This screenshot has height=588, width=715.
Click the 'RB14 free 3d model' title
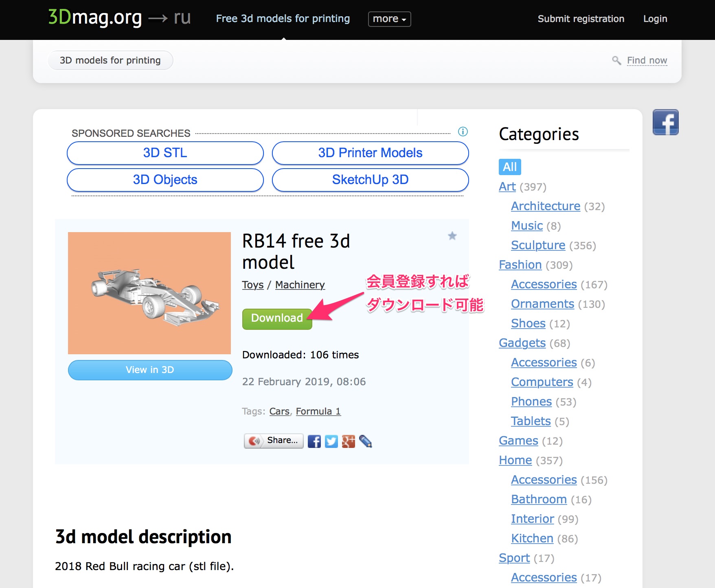point(296,251)
